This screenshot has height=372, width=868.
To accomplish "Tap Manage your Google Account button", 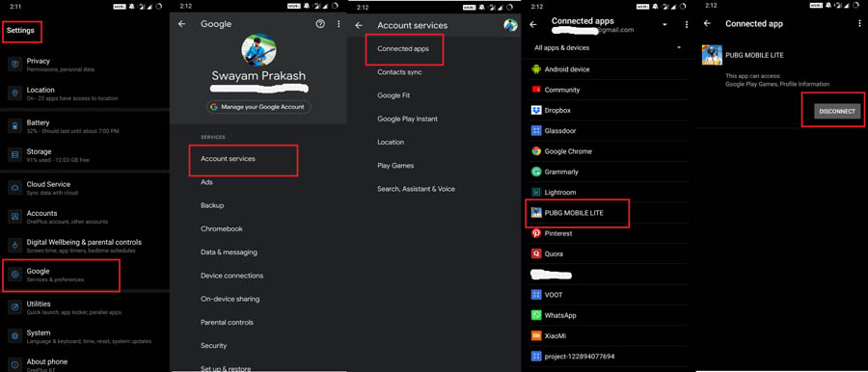I will [x=258, y=107].
